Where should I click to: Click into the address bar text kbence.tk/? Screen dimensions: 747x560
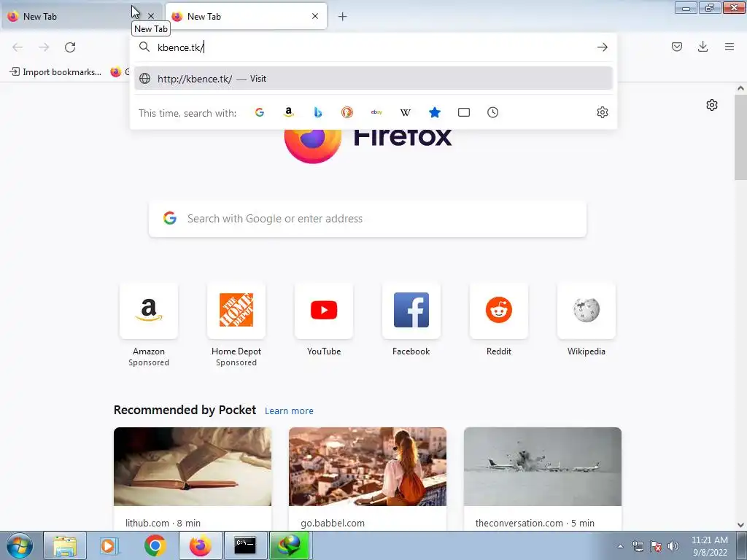point(181,47)
